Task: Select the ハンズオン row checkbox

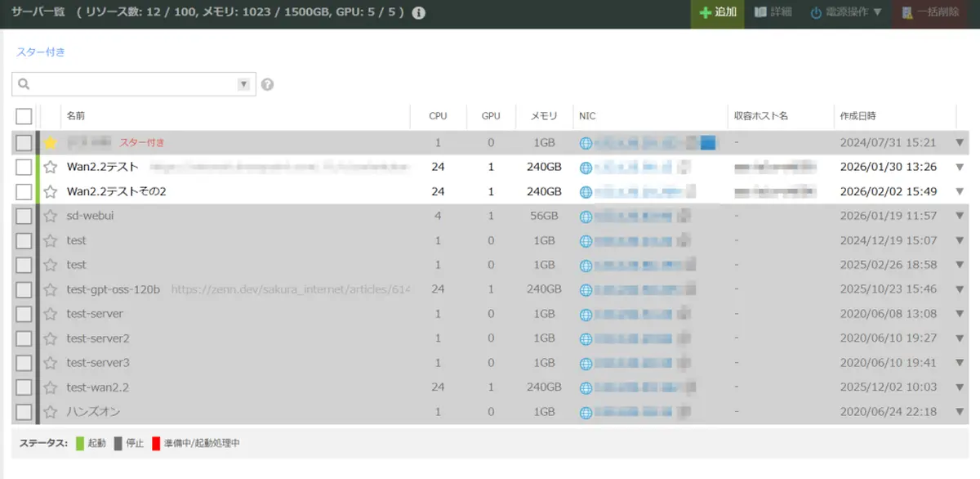Action: (x=24, y=412)
